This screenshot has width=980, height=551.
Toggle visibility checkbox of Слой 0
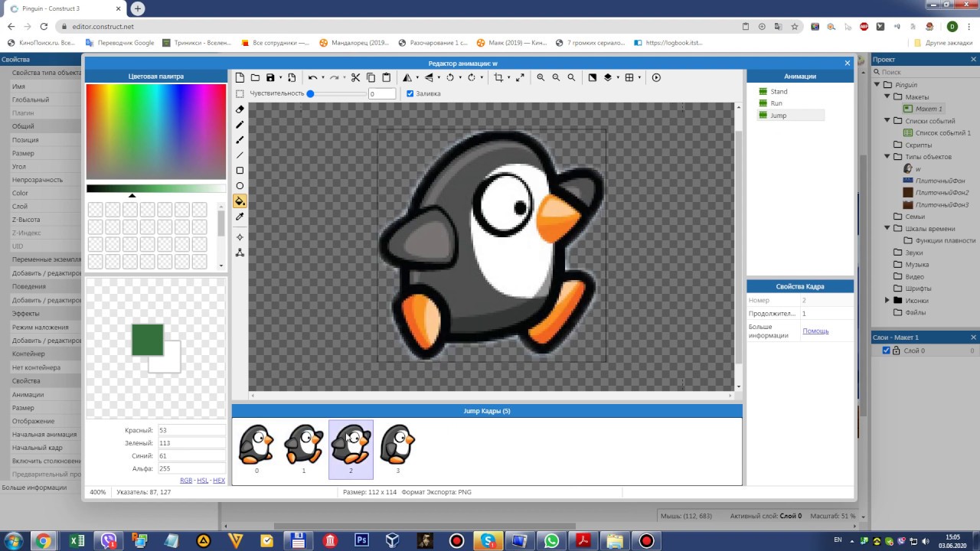click(x=887, y=350)
